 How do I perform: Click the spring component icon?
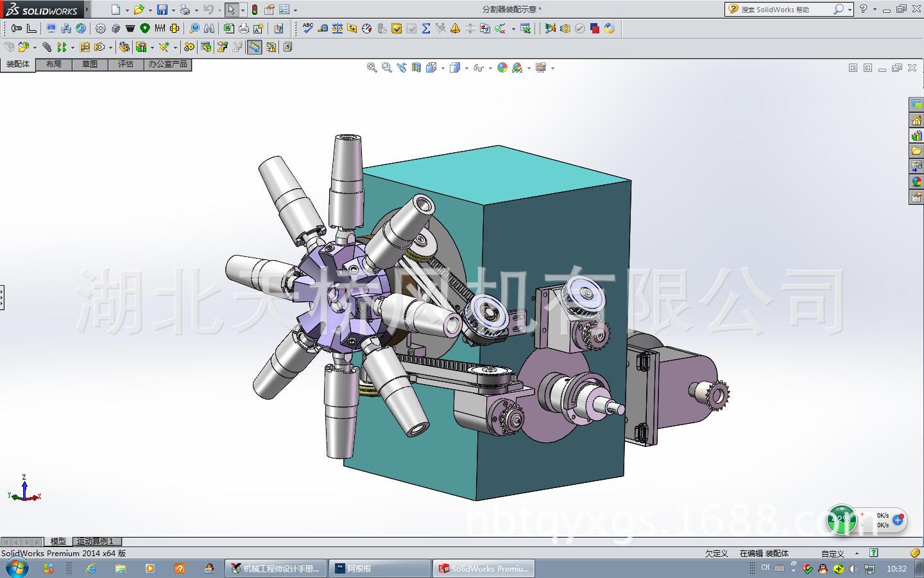tap(160, 28)
